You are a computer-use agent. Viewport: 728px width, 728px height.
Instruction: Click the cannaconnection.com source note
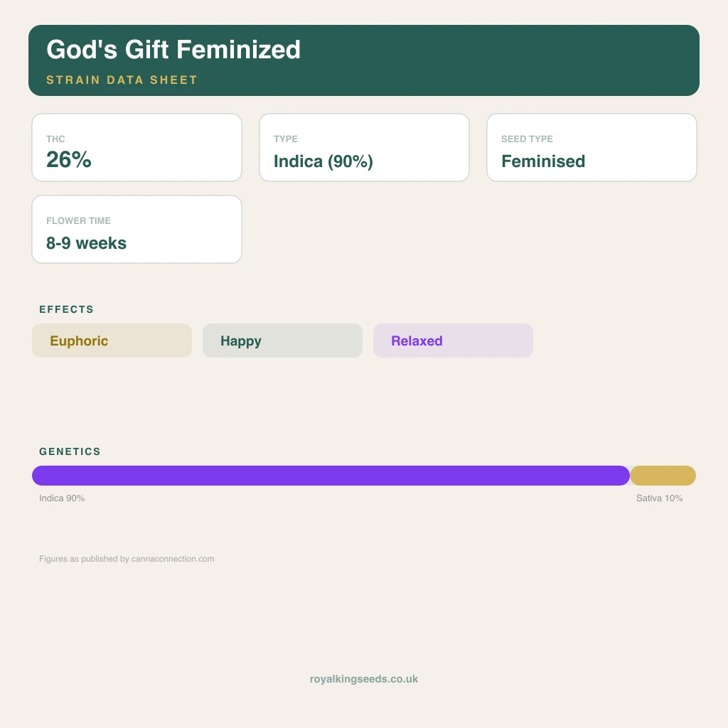pyautogui.click(x=127, y=559)
